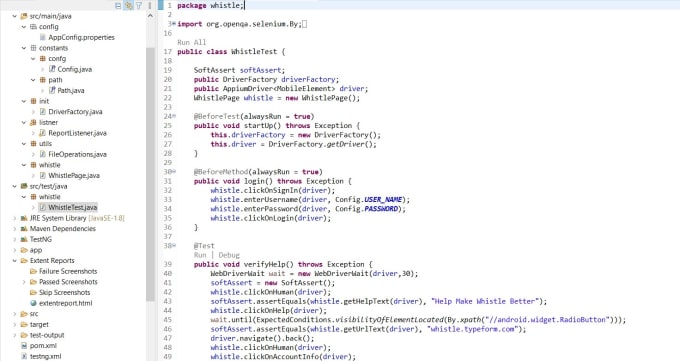Click the test-output folder icon
This screenshot has height=361, width=680.
24,335
